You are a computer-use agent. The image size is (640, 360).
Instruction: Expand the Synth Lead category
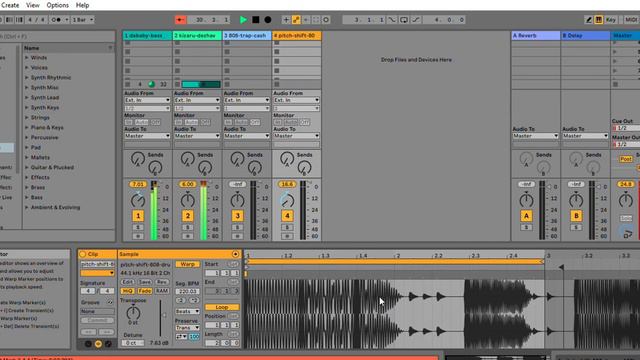click(x=27, y=98)
